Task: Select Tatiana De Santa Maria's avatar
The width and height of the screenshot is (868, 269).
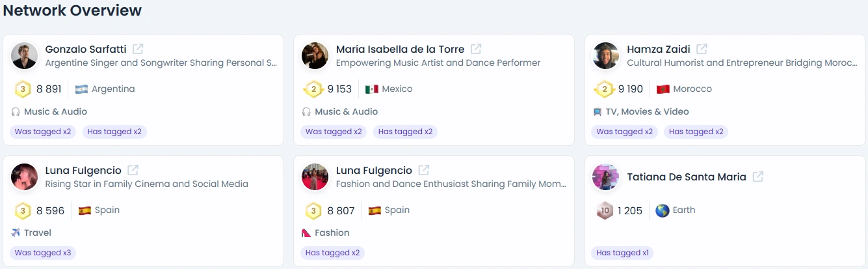Action: tap(606, 177)
